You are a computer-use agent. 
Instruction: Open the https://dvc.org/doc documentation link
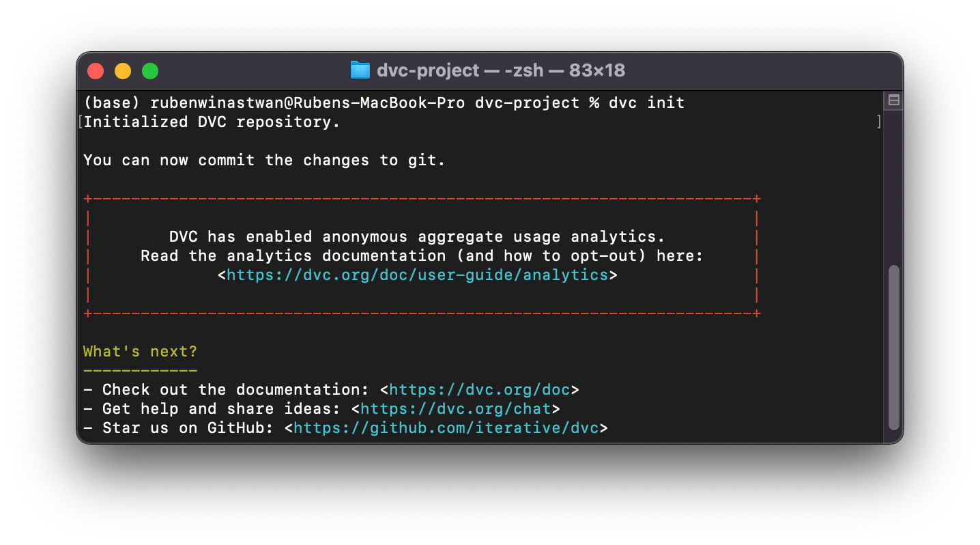(479, 390)
